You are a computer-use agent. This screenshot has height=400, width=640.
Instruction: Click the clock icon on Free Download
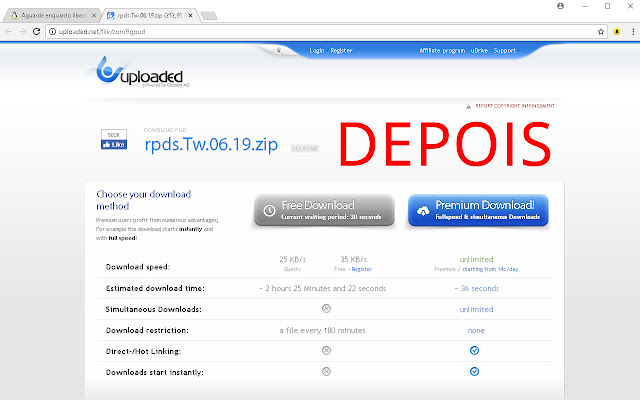point(269,210)
